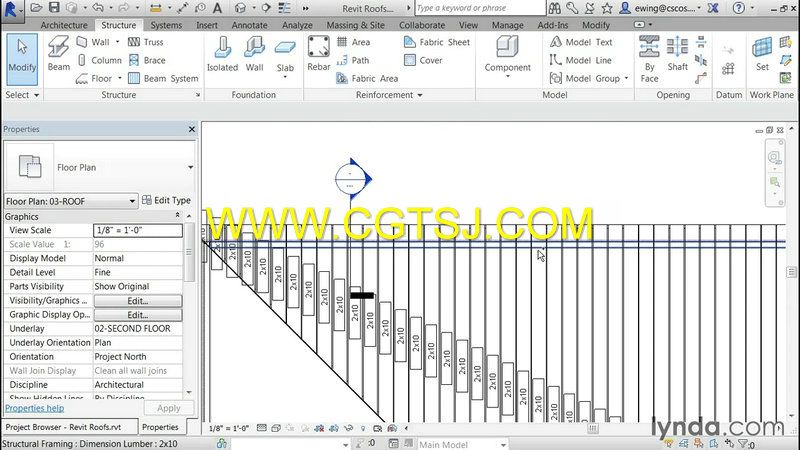Collapse the Graphics properties section

pyautogui.click(x=178, y=215)
